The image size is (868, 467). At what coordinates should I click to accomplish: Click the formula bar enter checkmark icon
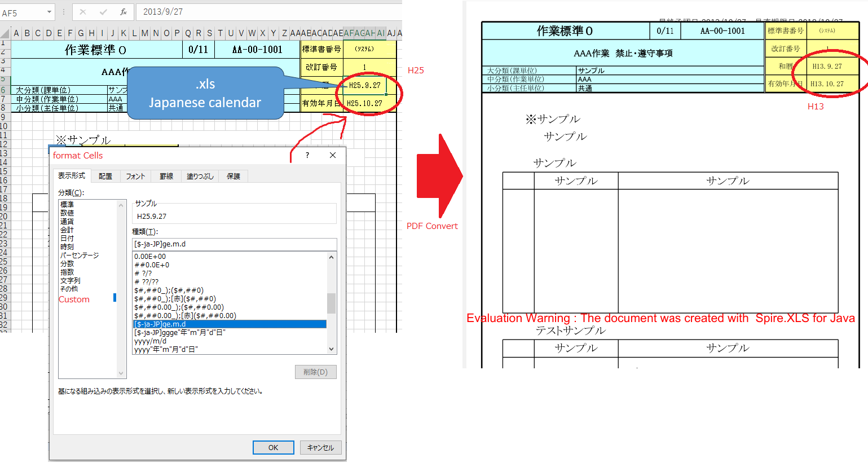[x=103, y=12]
